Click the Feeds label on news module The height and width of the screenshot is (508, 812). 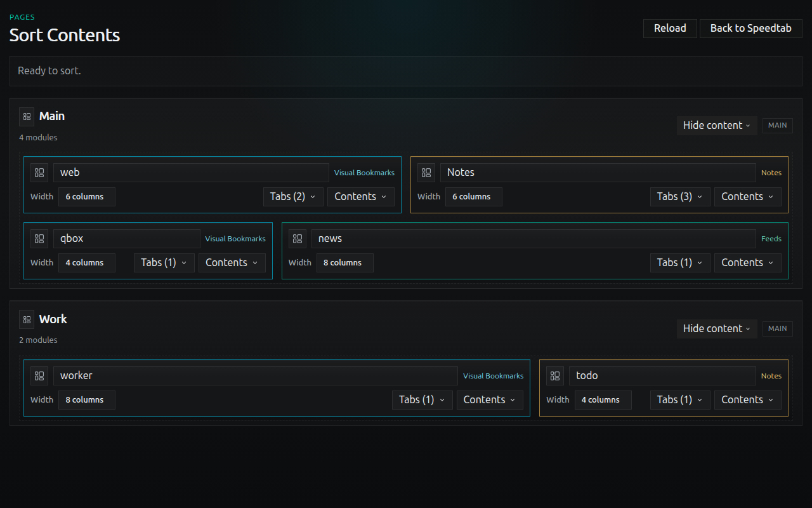pos(771,239)
